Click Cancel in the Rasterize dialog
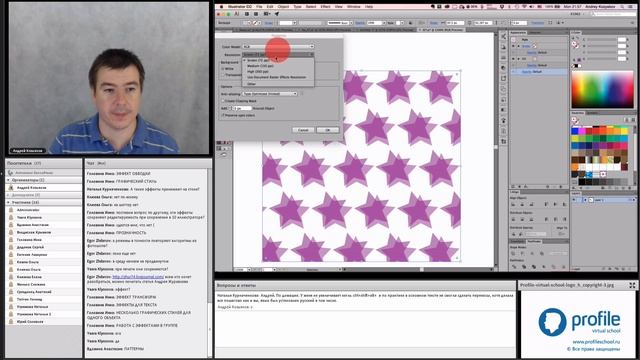 303,130
